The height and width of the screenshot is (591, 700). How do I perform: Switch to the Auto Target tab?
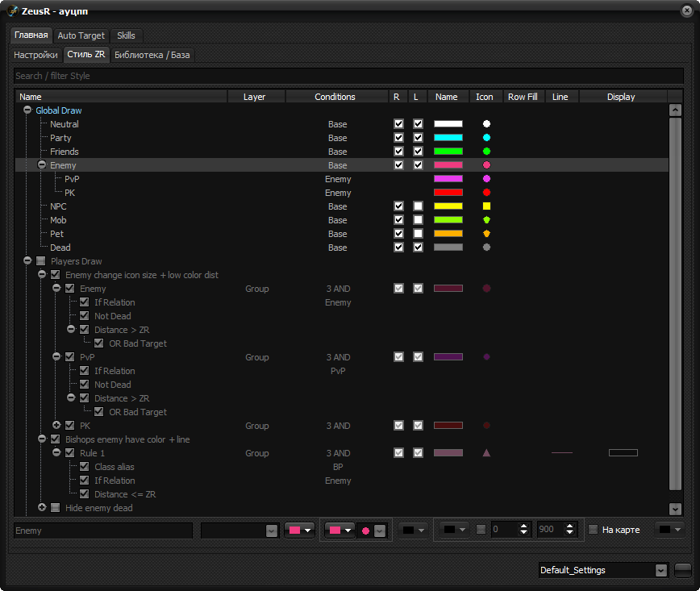(81, 35)
